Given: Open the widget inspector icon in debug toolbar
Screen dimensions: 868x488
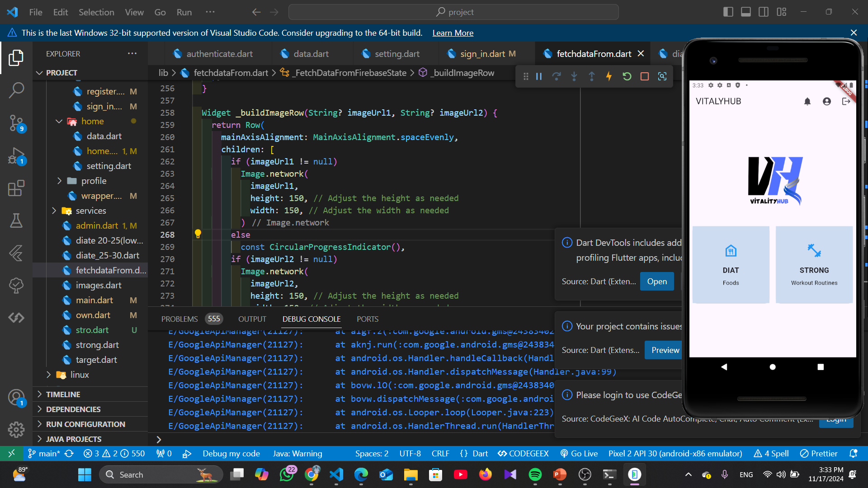Looking at the screenshot, I should point(662,76).
